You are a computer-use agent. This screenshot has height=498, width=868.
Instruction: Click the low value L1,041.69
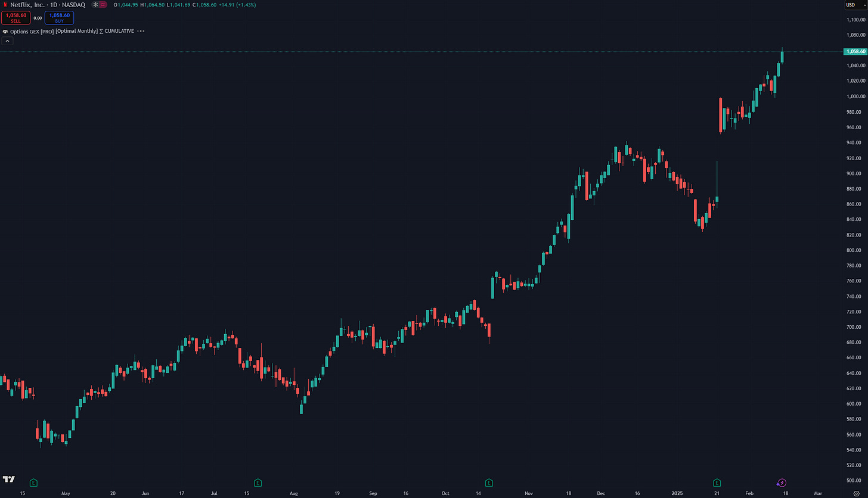(179, 5)
